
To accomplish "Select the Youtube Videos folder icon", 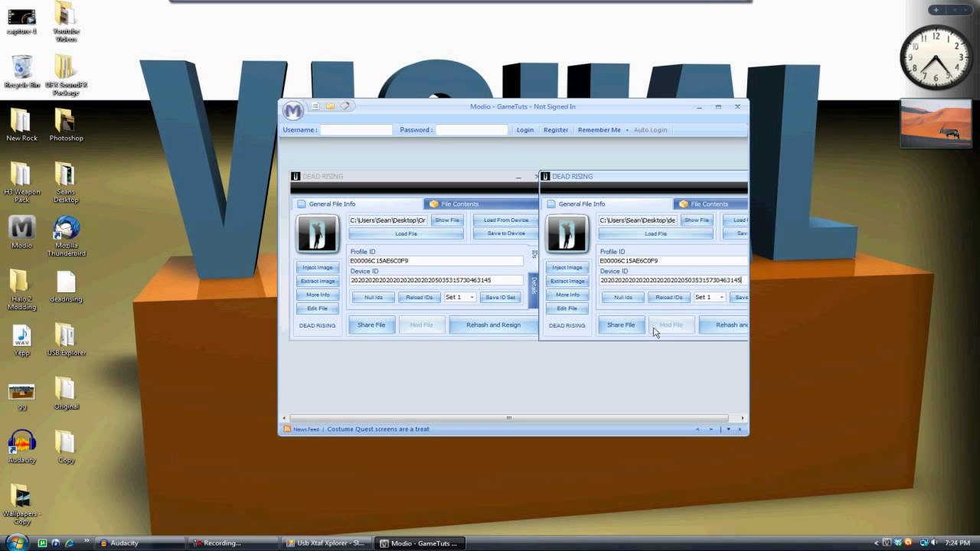I will 66,21.
